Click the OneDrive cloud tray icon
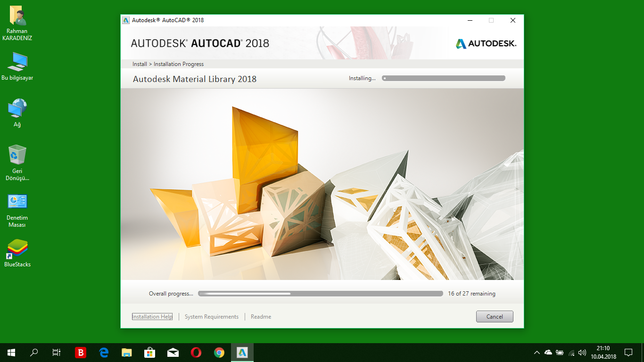 [x=548, y=353]
